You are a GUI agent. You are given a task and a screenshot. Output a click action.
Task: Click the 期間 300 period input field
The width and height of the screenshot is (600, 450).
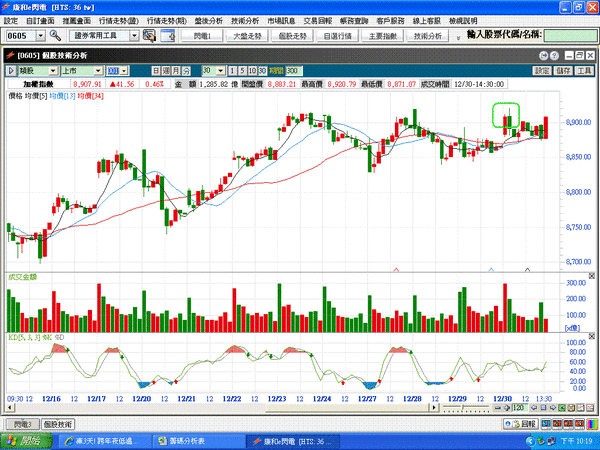[293, 70]
